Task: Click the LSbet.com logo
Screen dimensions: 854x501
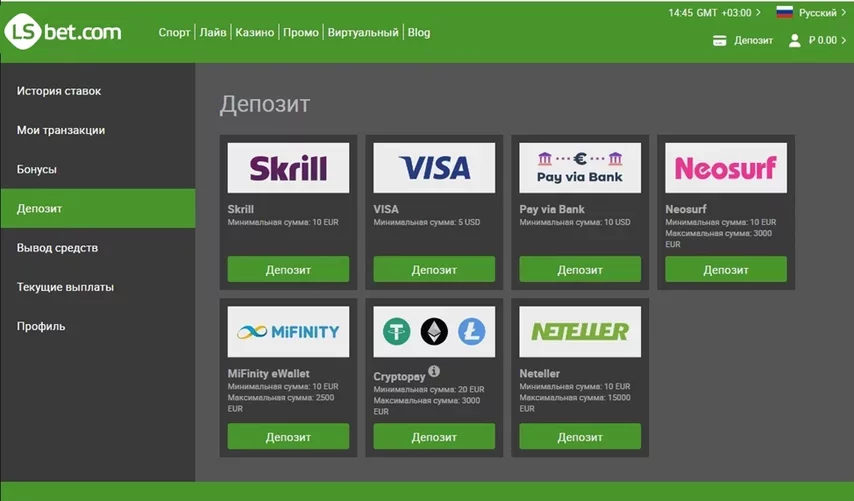Action: (63, 32)
